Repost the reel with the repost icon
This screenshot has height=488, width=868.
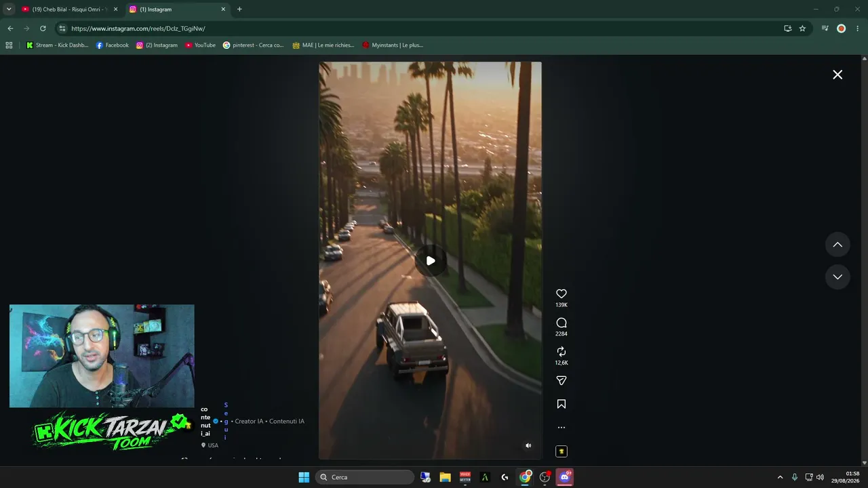click(561, 352)
